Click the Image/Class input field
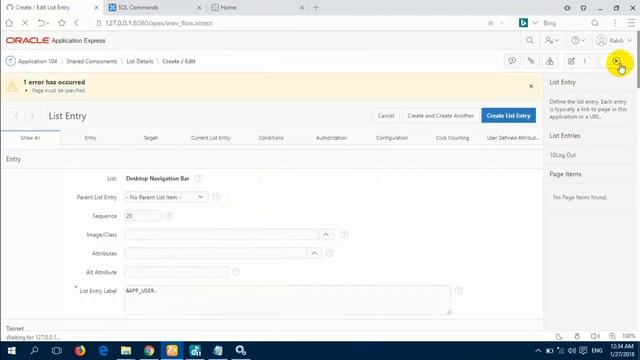This screenshot has width=640, height=360. 221,235
